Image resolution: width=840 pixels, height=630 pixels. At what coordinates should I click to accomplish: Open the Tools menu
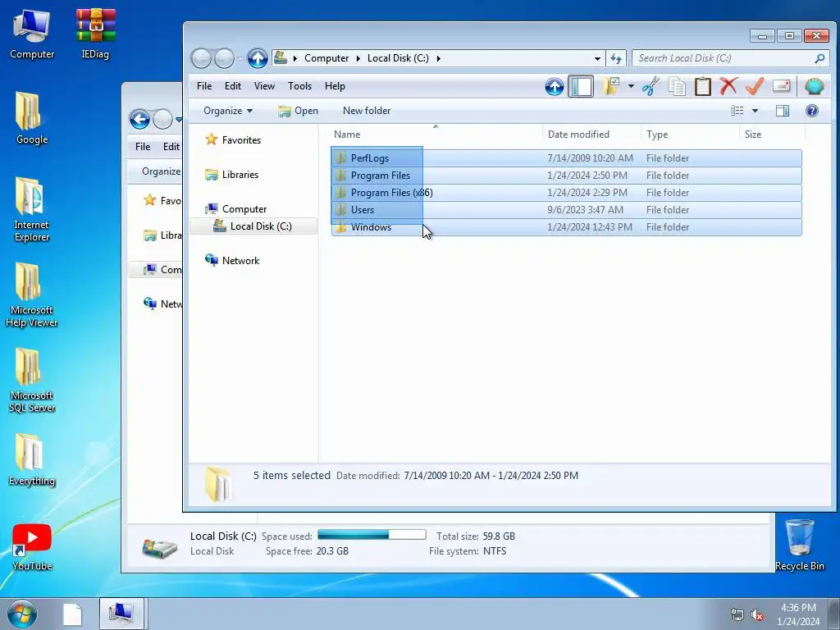(299, 85)
